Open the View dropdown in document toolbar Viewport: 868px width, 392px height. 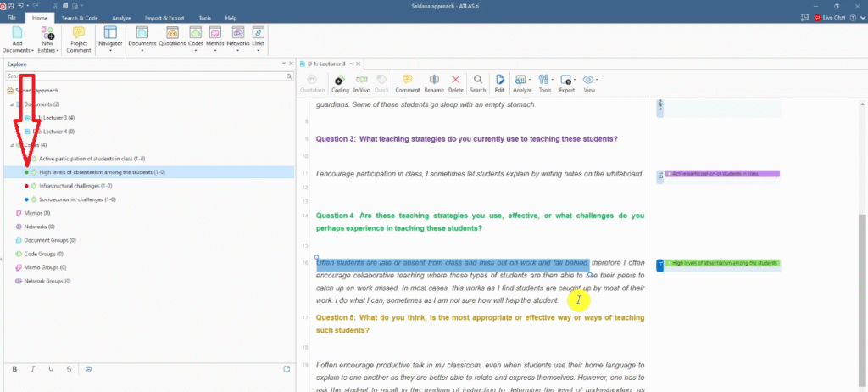[589, 83]
